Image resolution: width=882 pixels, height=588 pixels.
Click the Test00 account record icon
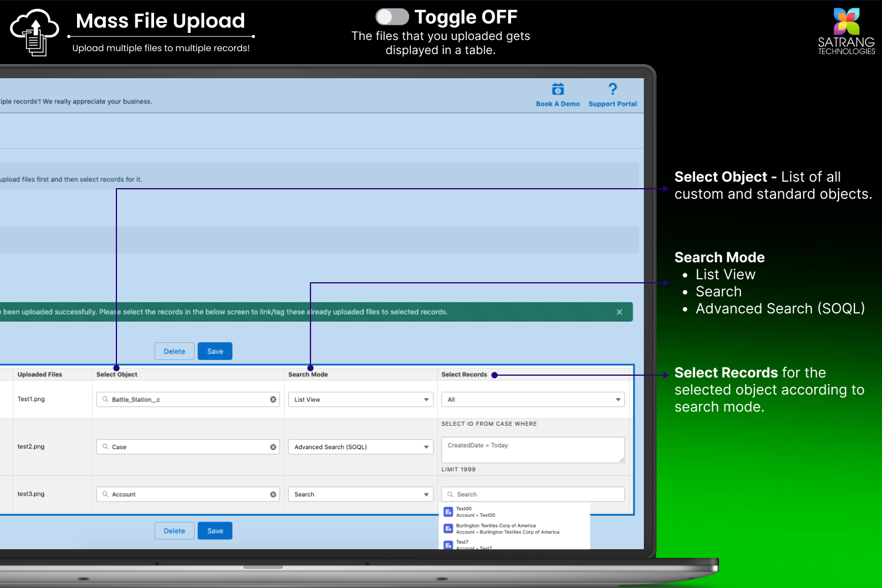click(x=448, y=512)
